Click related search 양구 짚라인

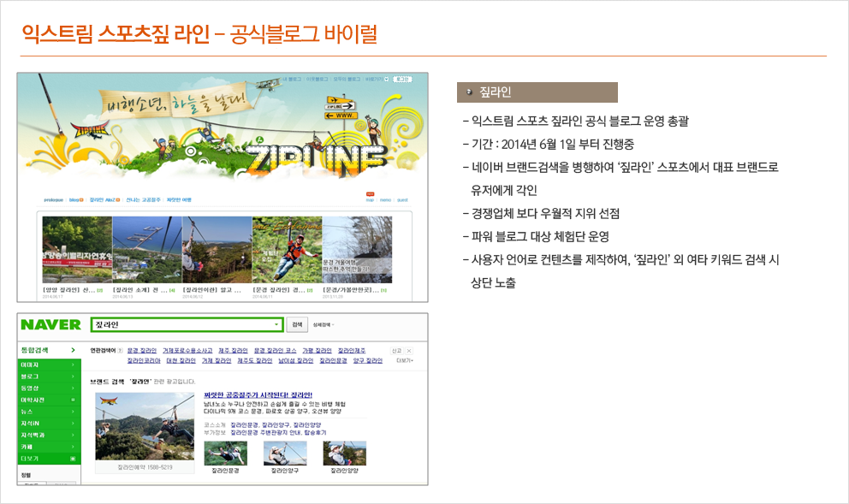tap(368, 360)
